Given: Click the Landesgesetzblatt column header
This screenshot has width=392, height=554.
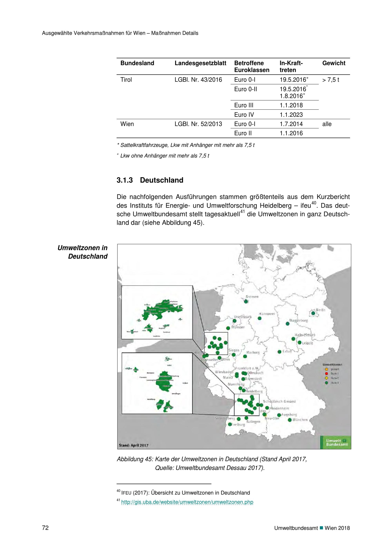Looking at the screenshot, I should 200,63.
